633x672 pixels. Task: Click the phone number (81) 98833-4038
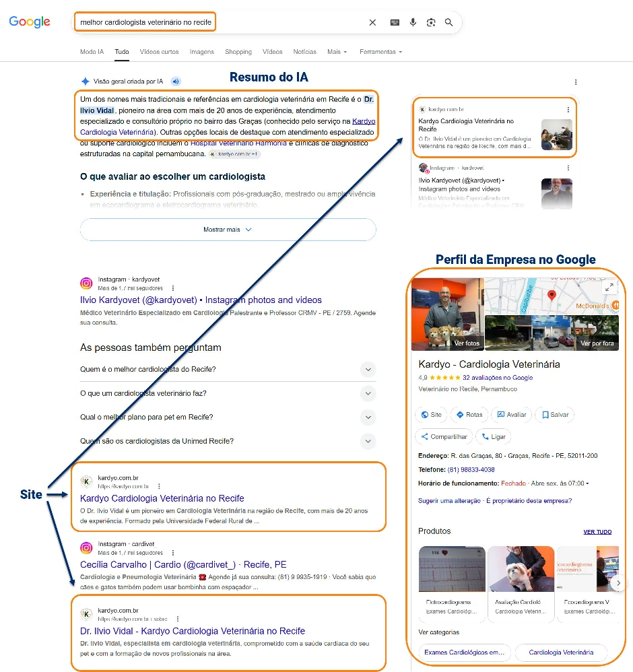coord(471,470)
